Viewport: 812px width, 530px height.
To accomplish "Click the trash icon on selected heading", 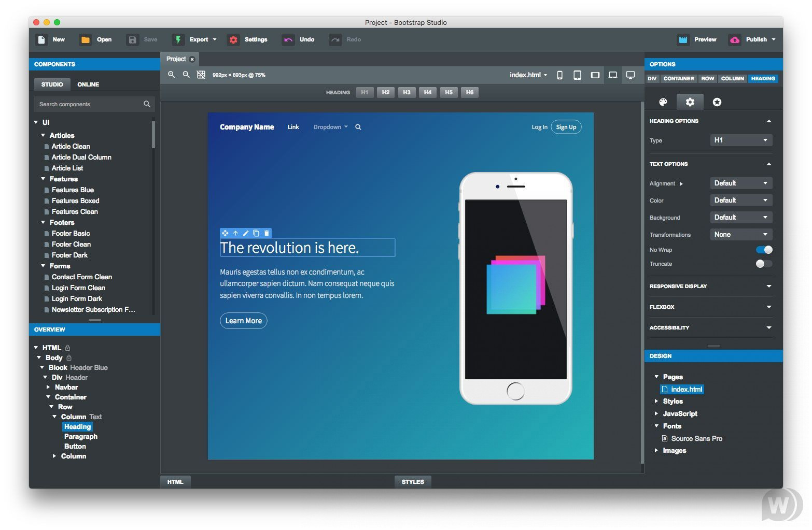I will click(x=267, y=233).
